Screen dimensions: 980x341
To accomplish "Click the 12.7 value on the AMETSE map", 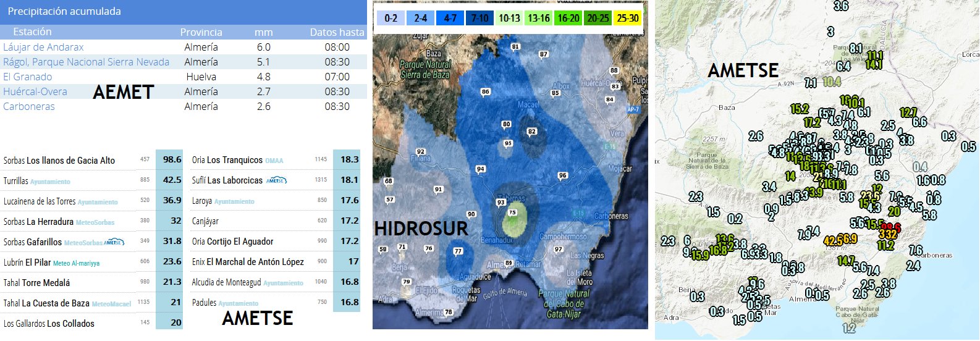I will [908, 112].
